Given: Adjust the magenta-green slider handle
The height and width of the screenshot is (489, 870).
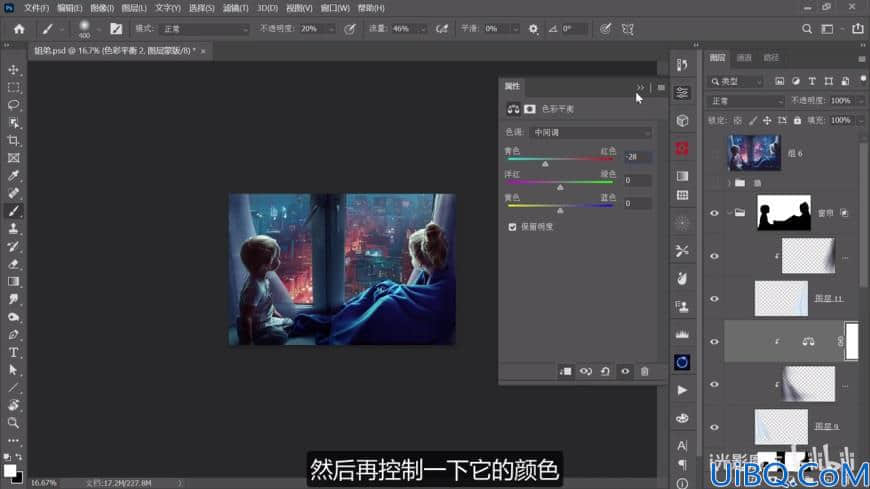Looking at the screenshot, I should pos(560,188).
